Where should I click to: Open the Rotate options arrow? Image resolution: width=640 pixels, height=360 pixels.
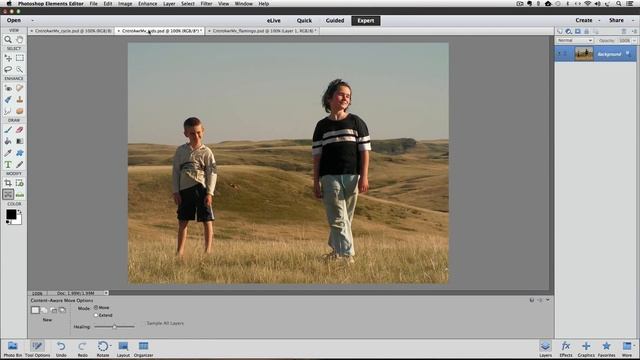111,346
